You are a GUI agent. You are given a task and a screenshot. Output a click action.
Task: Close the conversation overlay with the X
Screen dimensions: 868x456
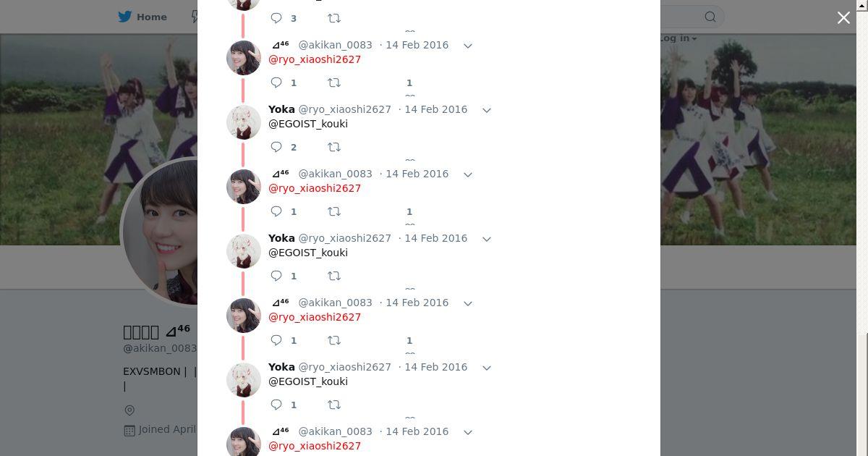[843, 18]
